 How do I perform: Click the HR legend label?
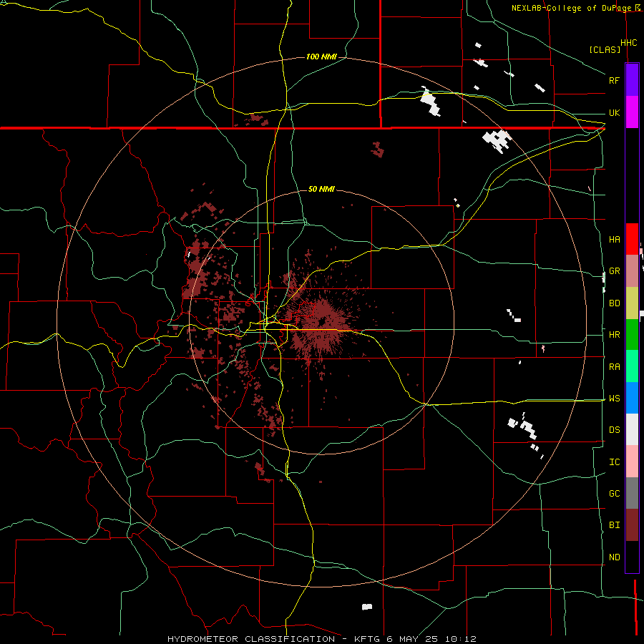point(614,335)
